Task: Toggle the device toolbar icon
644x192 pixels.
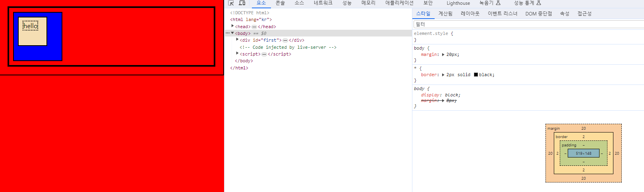Action: point(242,3)
